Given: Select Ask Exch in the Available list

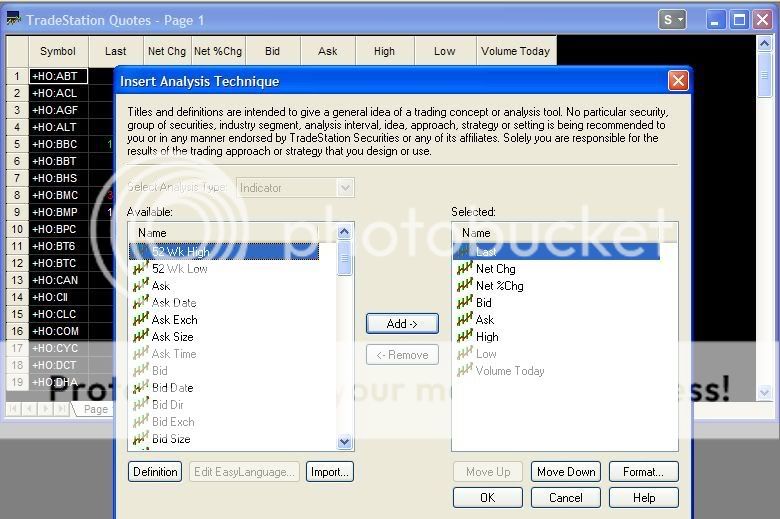Looking at the screenshot, I should [x=175, y=319].
